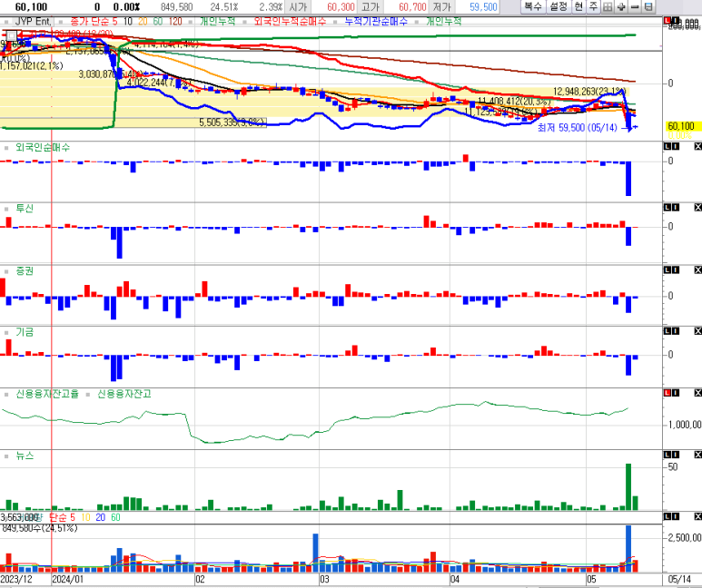The image size is (702, 588).
Task: Close the 기금 indicator panel
Action: pyautogui.click(x=697, y=330)
